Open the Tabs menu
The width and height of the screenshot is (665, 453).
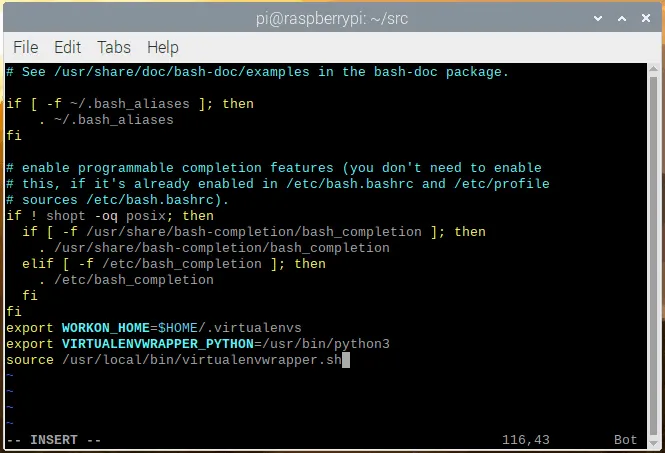(x=114, y=47)
